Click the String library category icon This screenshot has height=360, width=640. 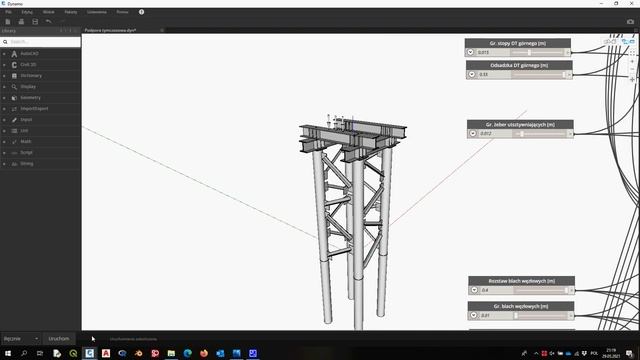(14, 164)
